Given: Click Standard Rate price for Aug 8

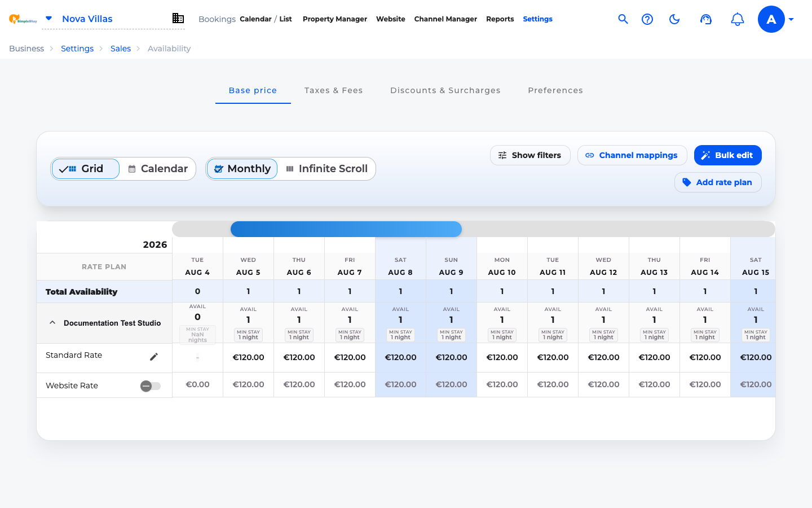Looking at the screenshot, I should coord(400,357).
